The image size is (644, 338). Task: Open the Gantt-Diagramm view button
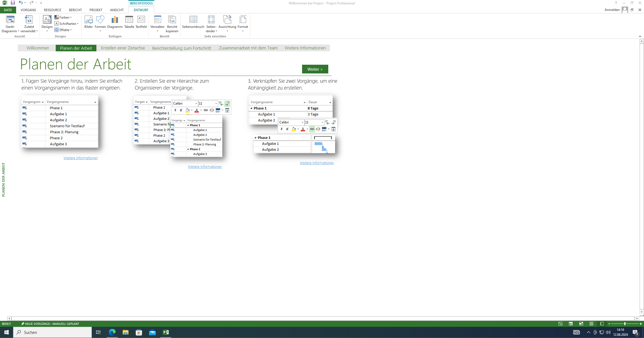point(10,24)
